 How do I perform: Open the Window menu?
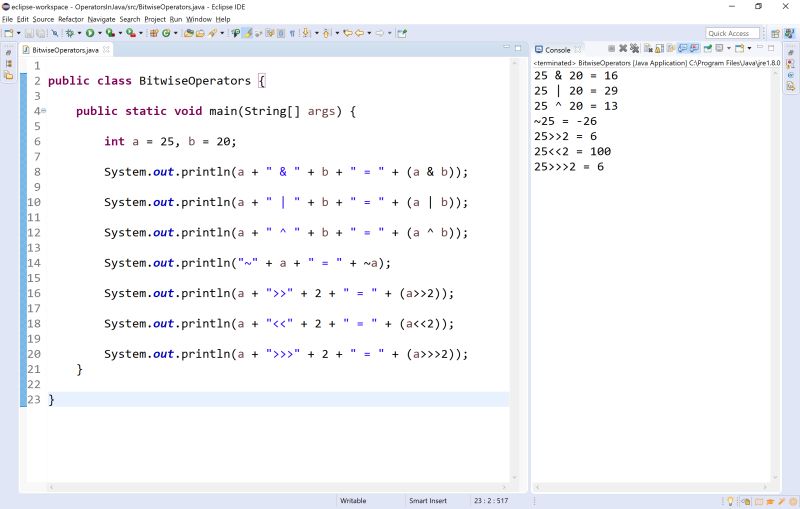[x=198, y=19]
